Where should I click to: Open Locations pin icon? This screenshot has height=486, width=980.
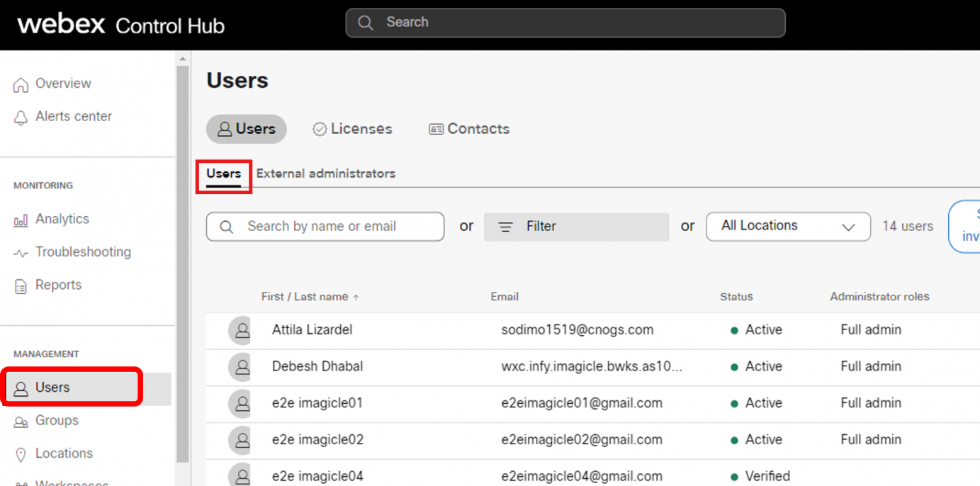pyautogui.click(x=21, y=454)
